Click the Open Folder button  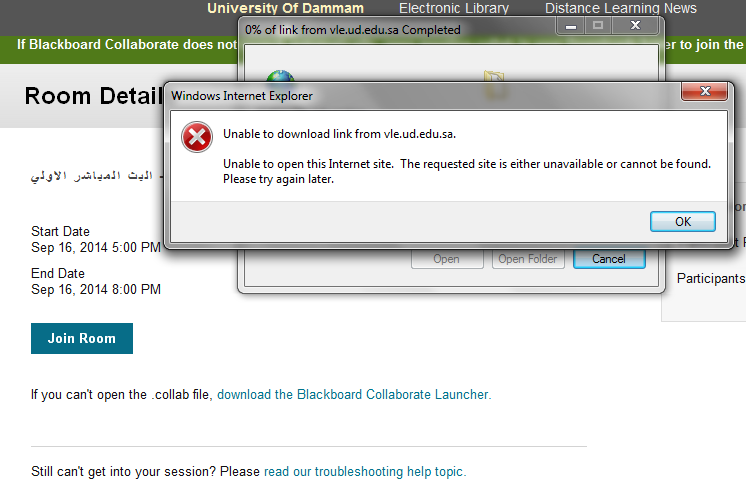529,259
